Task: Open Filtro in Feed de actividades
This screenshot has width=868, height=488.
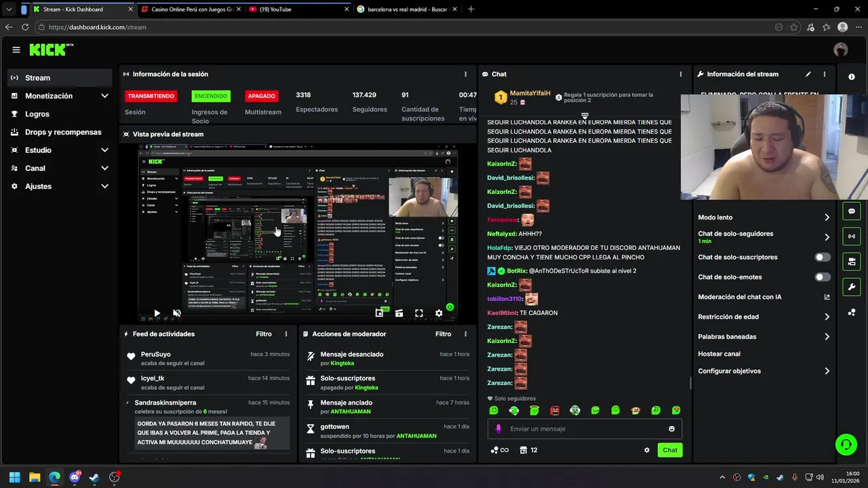Action: click(x=264, y=334)
